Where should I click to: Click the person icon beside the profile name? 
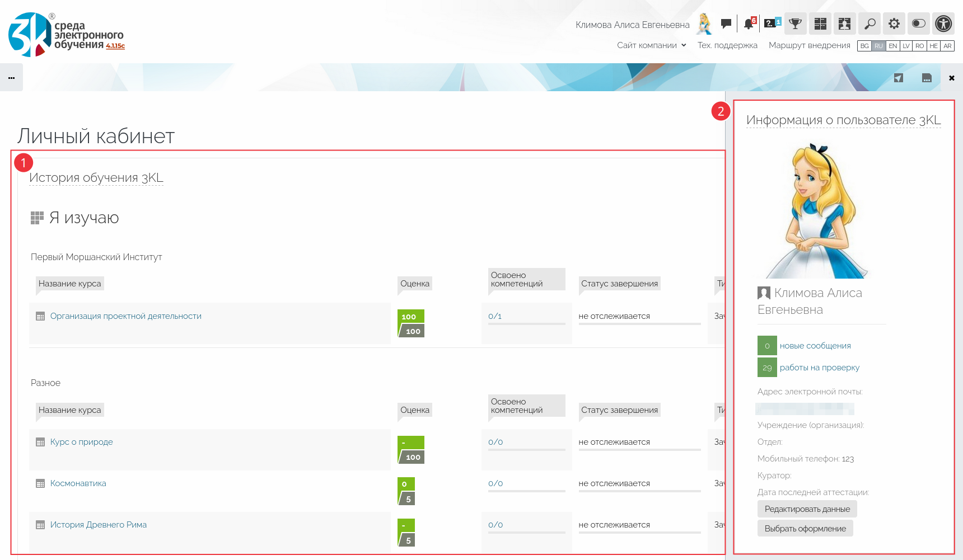pyautogui.click(x=764, y=293)
